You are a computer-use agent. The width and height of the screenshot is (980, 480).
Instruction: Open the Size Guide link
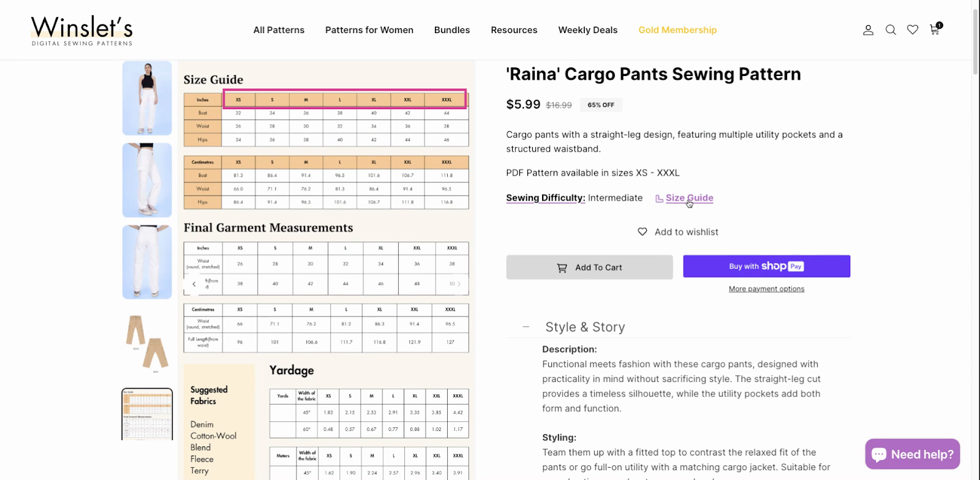(x=690, y=198)
